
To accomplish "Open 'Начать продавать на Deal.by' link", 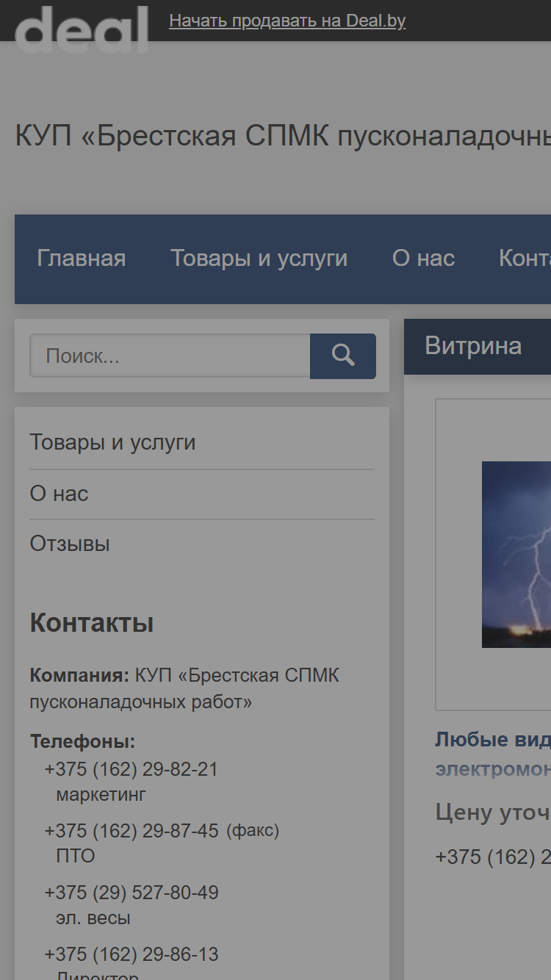I will [287, 21].
